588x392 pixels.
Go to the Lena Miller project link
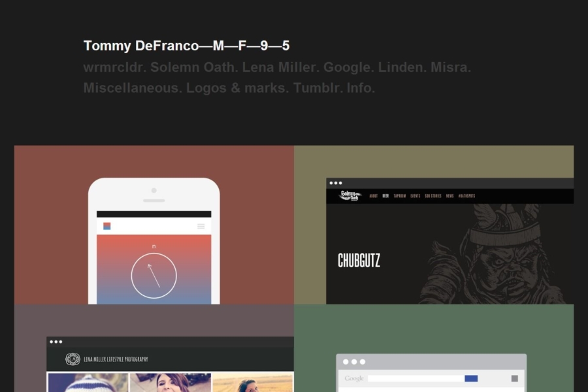280,67
